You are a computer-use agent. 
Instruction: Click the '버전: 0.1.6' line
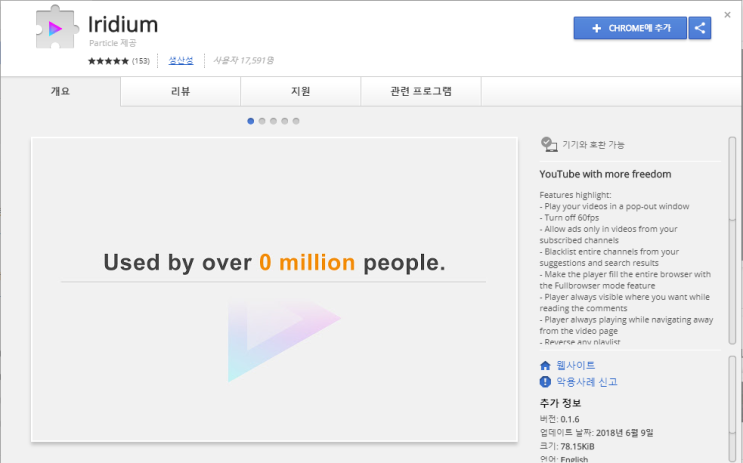pos(559,419)
